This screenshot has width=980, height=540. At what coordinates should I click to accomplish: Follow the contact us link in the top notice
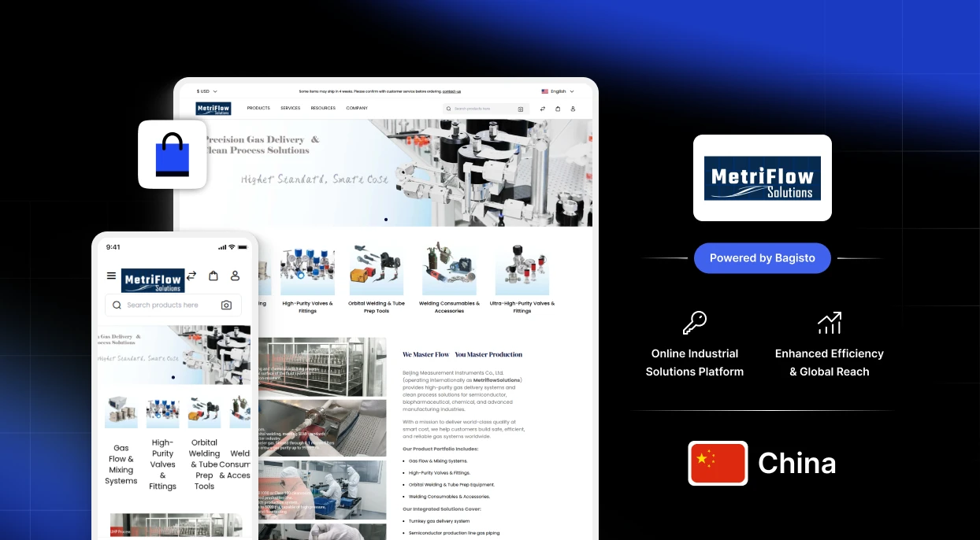(x=451, y=91)
